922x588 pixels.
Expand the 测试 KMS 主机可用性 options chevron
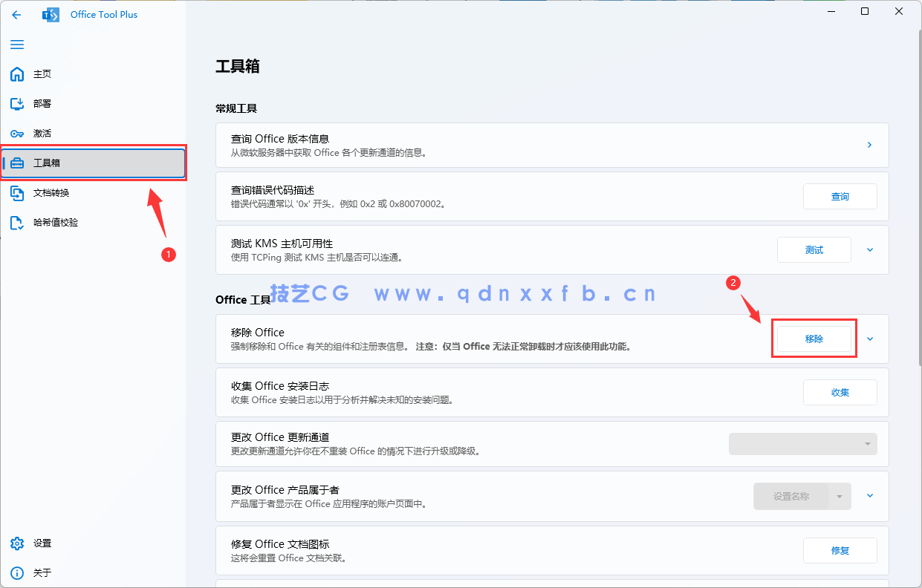[x=869, y=249]
